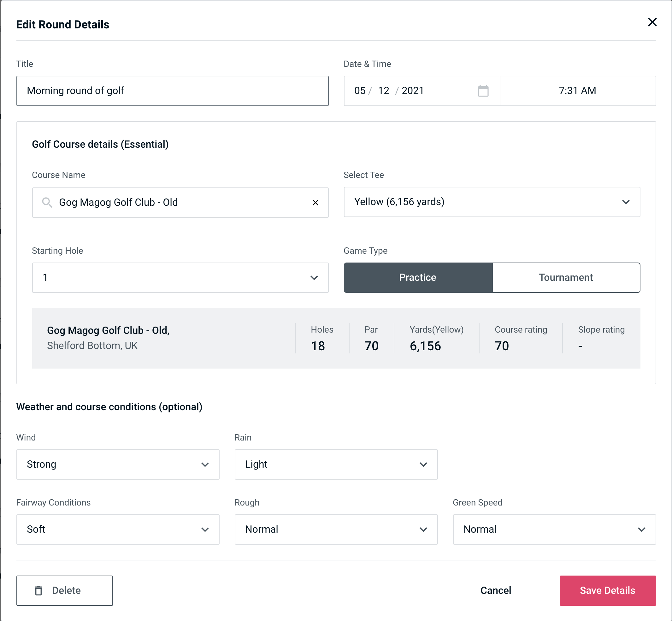This screenshot has height=621, width=672.
Task: Click the Save Details button
Action: pyautogui.click(x=607, y=590)
